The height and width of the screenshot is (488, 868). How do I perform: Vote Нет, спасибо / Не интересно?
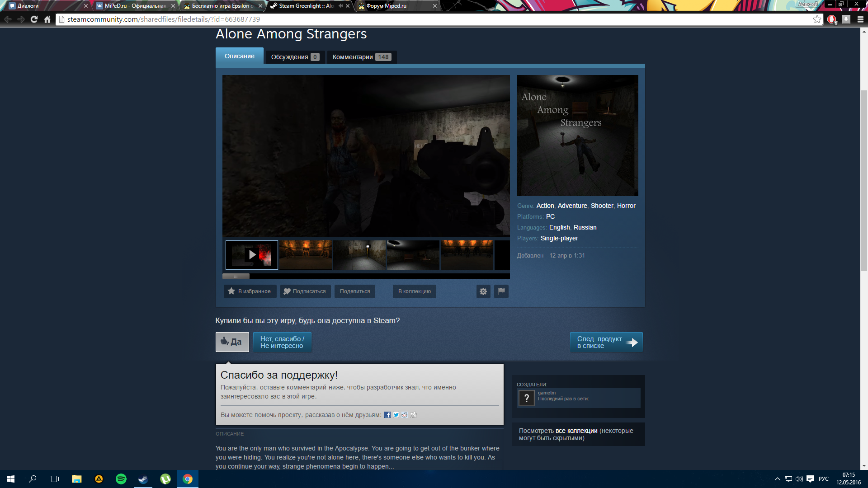pos(283,342)
